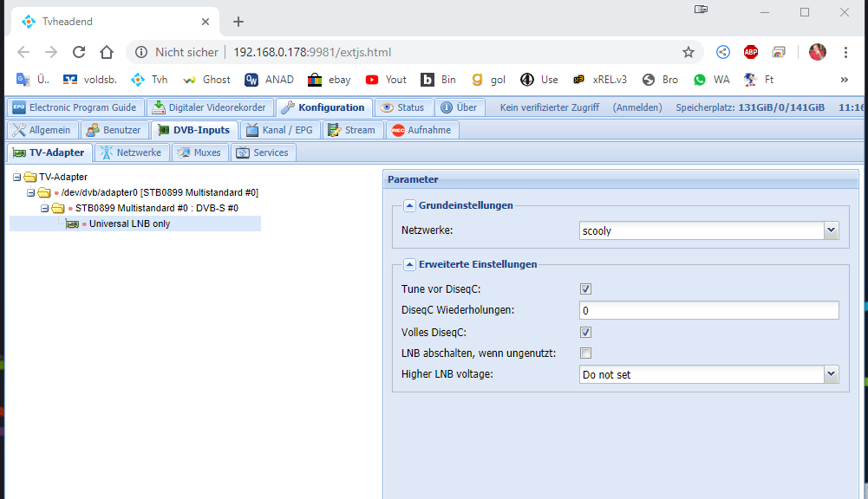Open the Ft bookmark

click(759, 80)
